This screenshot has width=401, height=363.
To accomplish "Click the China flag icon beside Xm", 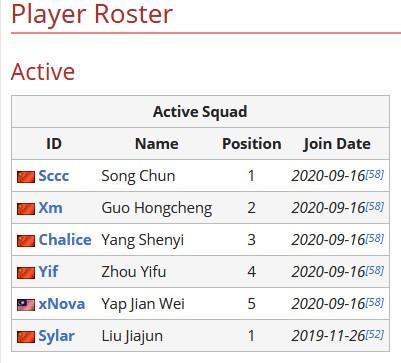I will point(26,209).
